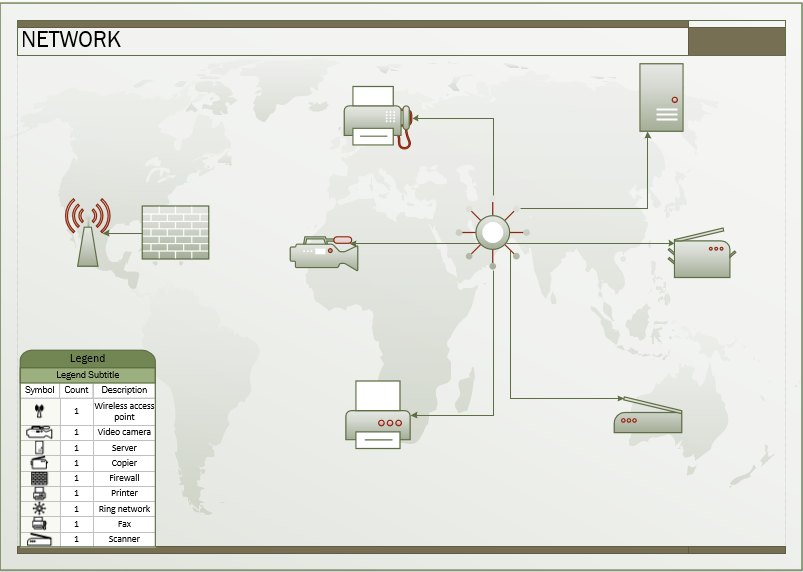Screen dimensions: 803x572
Task: Click the 'Wireless access point' description cell
Action: (x=124, y=411)
